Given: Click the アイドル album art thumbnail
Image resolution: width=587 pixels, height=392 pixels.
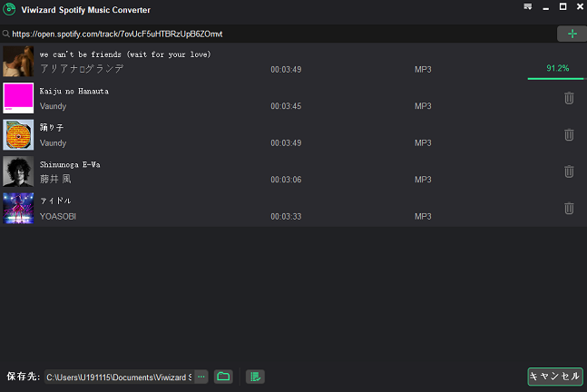Looking at the screenshot, I should pyautogui.click(x=18, y=208).
